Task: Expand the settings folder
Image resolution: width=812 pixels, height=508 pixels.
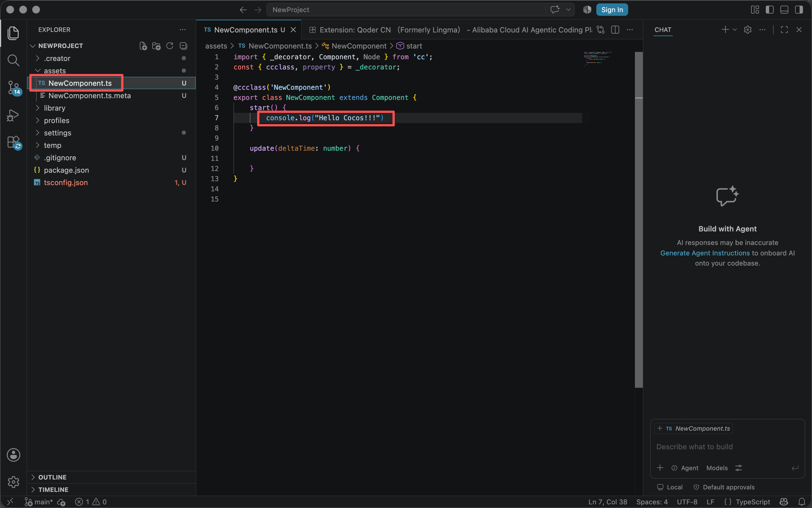Action: (111, 133)
